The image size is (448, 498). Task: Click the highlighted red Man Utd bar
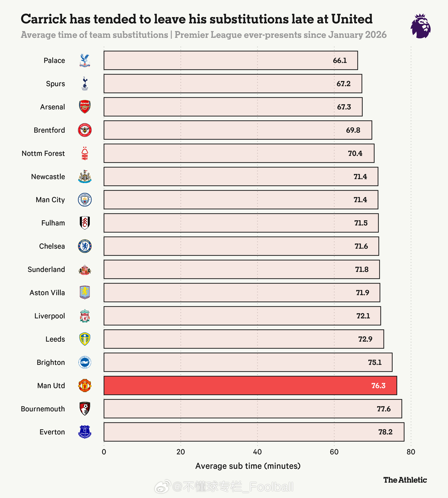250,385
